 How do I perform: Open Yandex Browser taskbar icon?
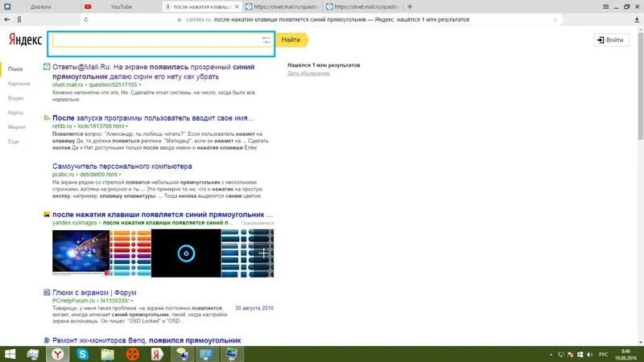(57, 354)
